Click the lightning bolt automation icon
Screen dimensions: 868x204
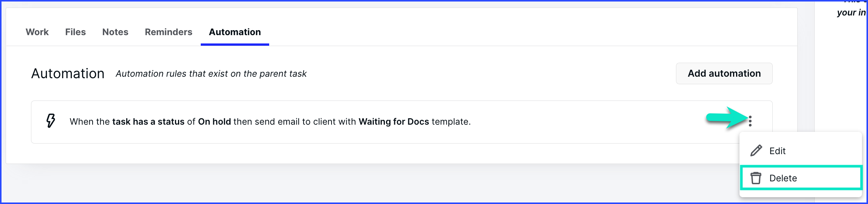(51, 121)
